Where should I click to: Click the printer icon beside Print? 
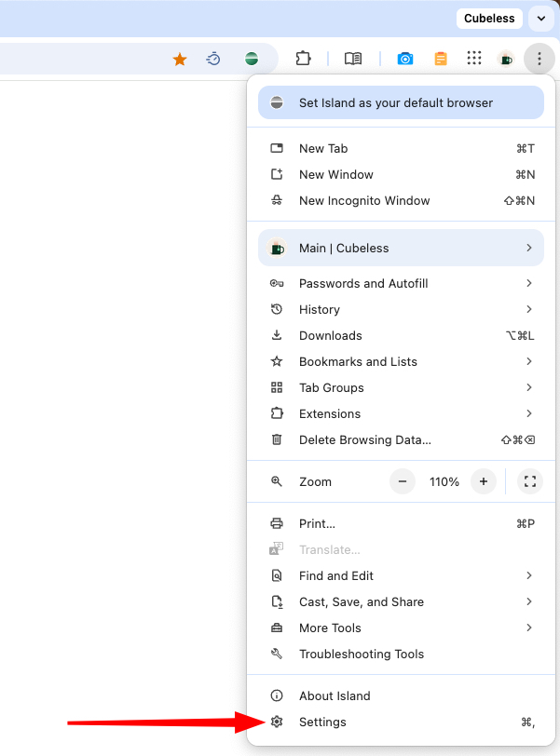(x=277, y=523)
